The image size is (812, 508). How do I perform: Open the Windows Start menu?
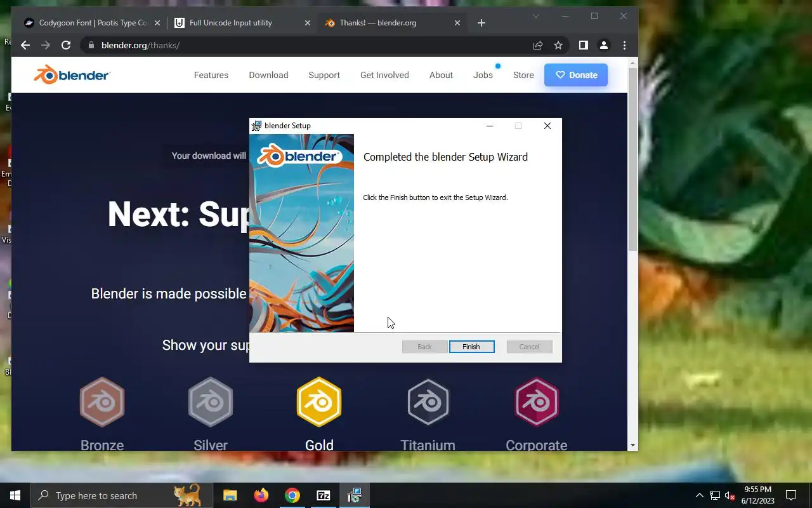[15, 495]
